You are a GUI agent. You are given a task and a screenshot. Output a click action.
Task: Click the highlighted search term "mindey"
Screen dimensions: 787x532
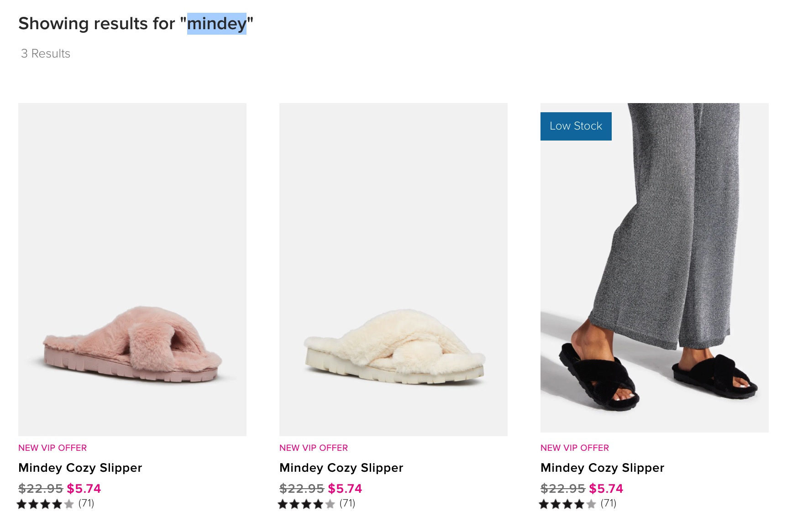click(x=217, y=24)
